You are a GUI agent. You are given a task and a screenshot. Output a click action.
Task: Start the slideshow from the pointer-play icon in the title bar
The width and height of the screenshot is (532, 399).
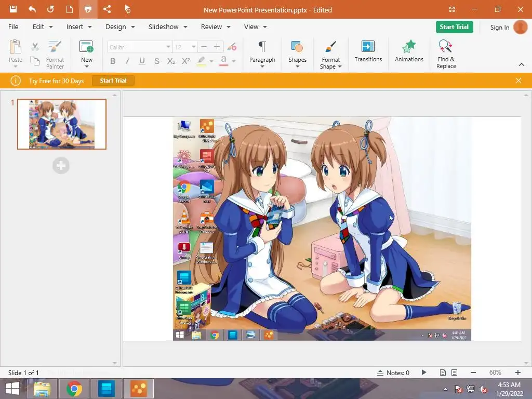[x=127, y=9]
